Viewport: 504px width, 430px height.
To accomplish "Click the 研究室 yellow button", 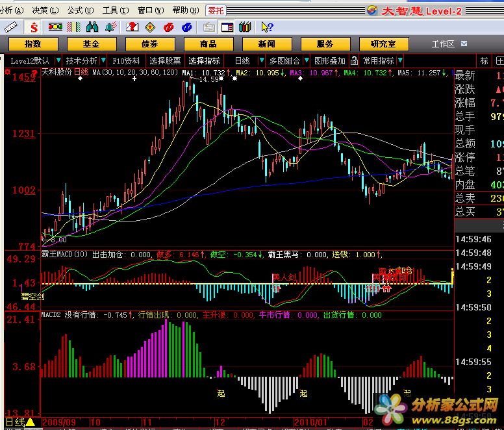I will (x=384, y=44).
